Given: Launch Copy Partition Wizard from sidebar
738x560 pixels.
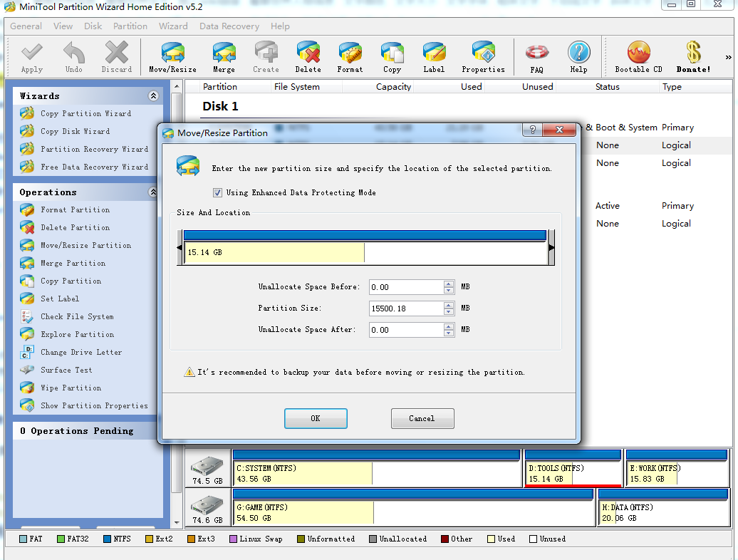Looking at the screenshot, I should pos(85,113).
